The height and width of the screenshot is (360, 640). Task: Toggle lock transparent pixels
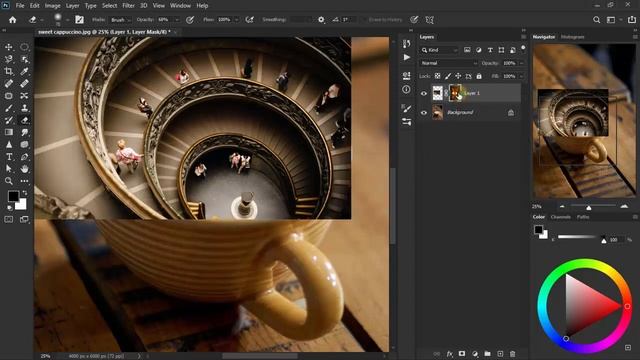pyautogui.click(x=437, y=76)
